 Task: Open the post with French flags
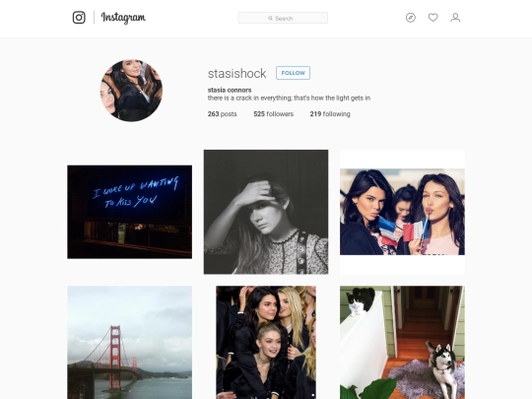pos(402,212)
